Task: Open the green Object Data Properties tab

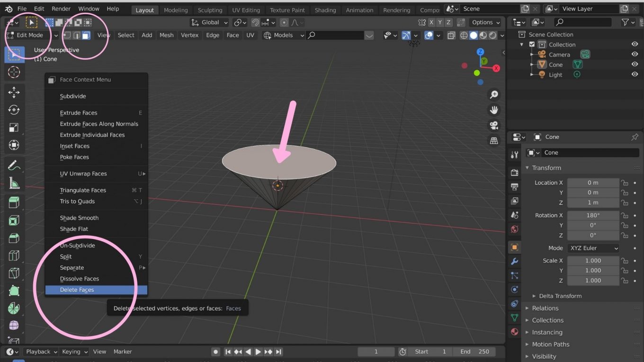Action: tap(514, 318)
